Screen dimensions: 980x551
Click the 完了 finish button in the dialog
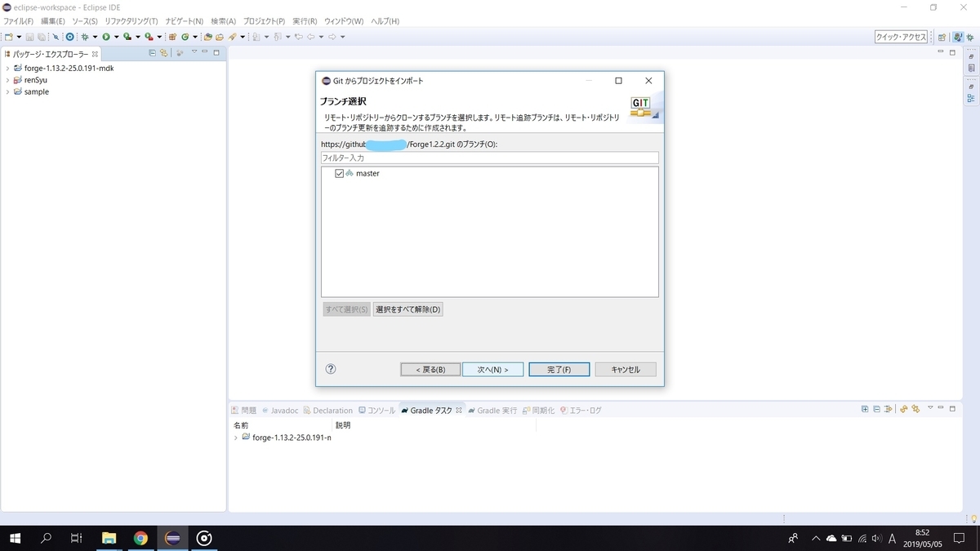point(559,369)
